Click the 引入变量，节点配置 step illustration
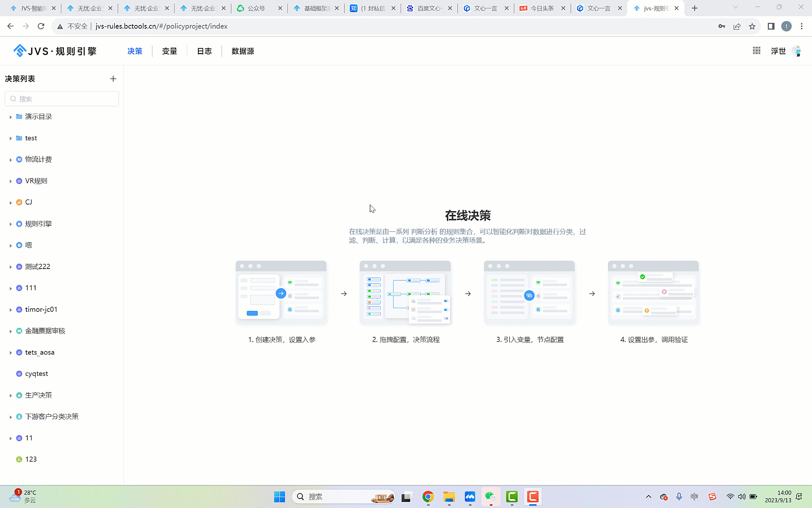Screen dimensions: 812x508 click(529, 293)
